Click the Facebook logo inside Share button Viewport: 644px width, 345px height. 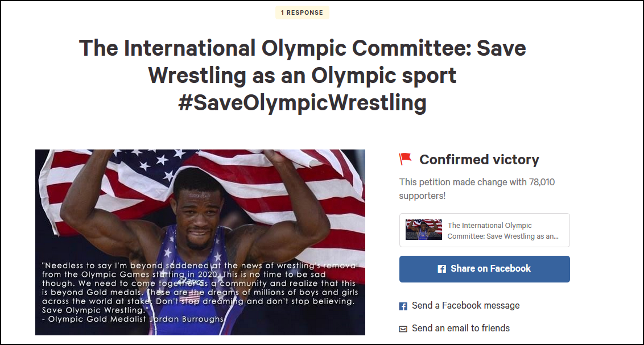pyautogui.click(x=441, y=269)
